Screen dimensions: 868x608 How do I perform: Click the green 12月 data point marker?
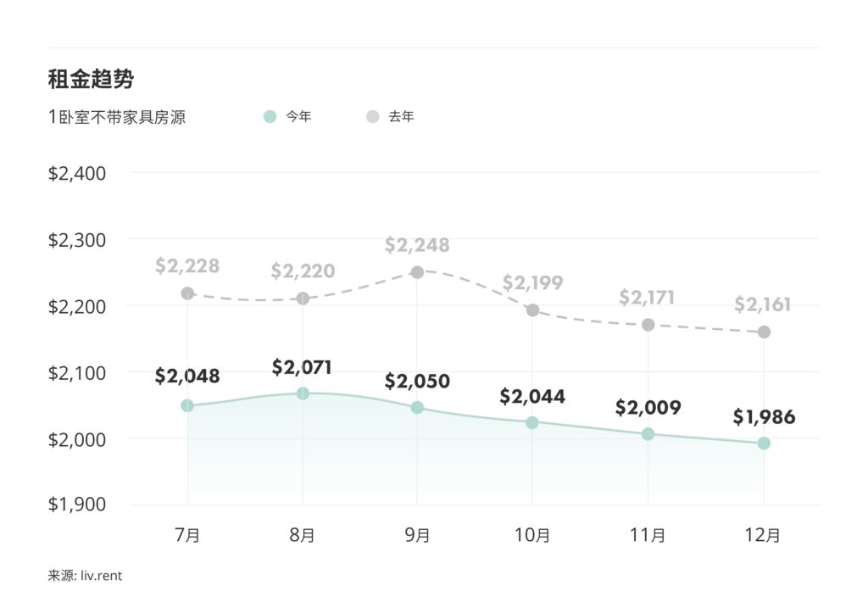(x=764, y=443)
